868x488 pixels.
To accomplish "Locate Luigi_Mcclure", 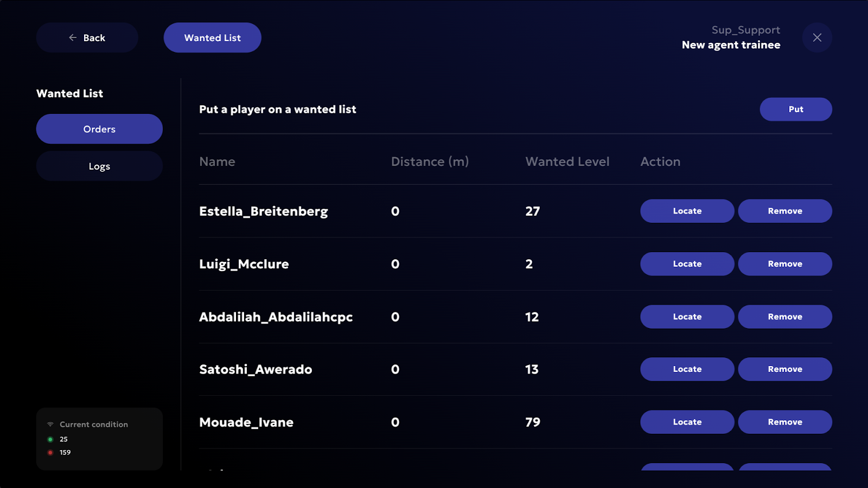I will click(687, 264).
